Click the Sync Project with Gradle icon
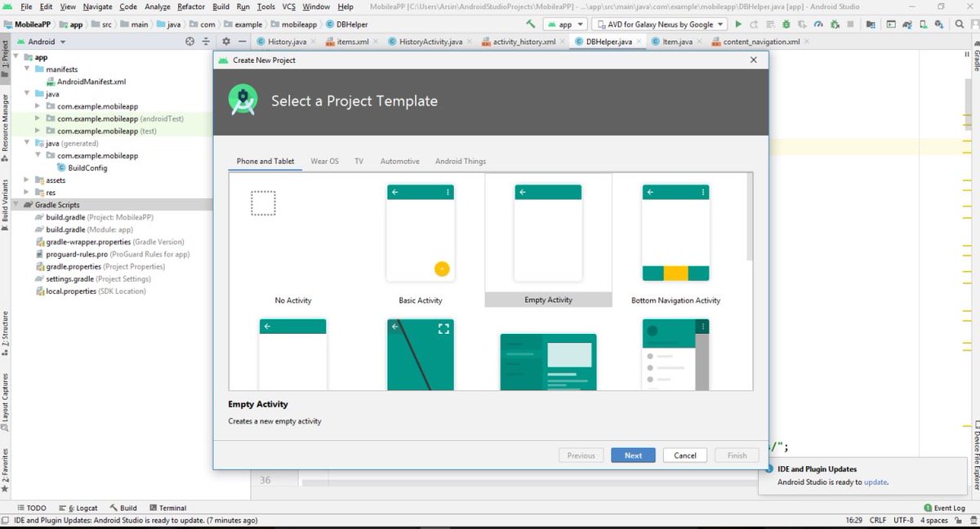Screen dimensions: 980x529 click(907, 24)
